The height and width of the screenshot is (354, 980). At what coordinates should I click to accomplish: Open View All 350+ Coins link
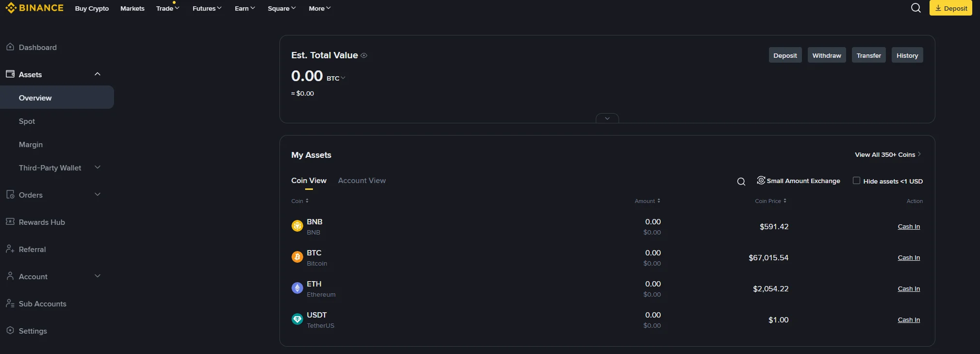click(x=887, y=154)
